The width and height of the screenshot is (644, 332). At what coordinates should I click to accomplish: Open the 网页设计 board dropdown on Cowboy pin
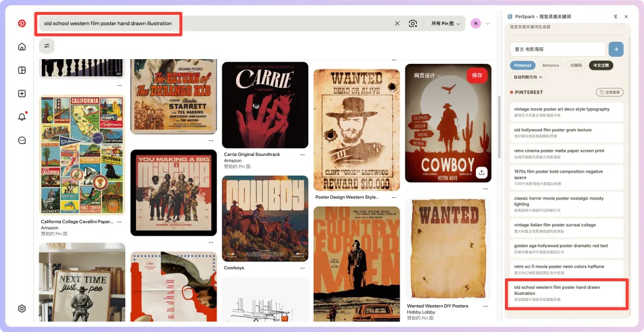pyautogui.click(x=427, y=76)
